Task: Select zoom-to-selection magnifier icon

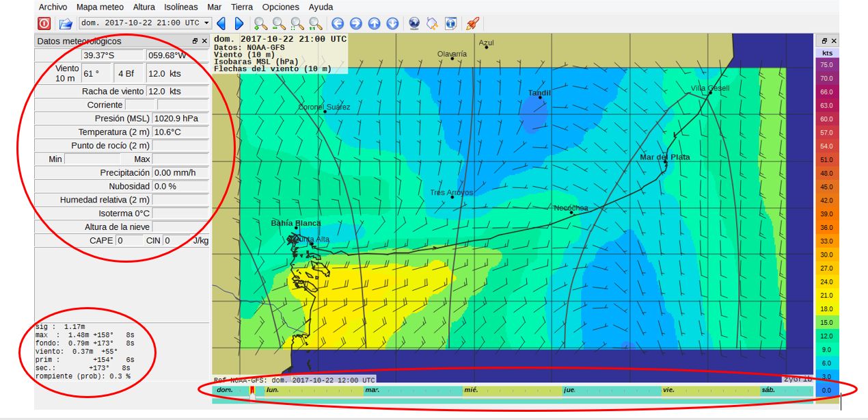Action: point(297,24)
